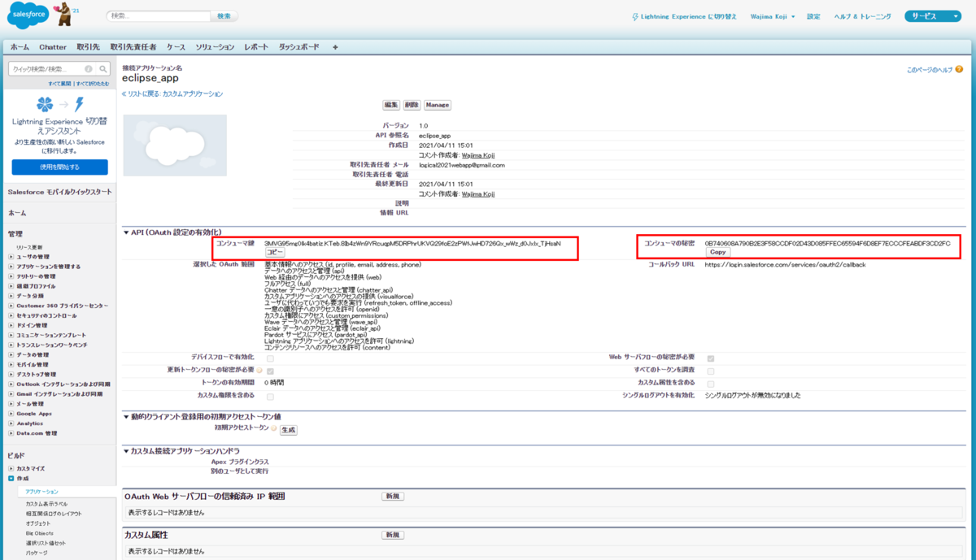Click 新規 button in OAuth trusted IP range
The image size is (976, 560).
click(393, 496)
